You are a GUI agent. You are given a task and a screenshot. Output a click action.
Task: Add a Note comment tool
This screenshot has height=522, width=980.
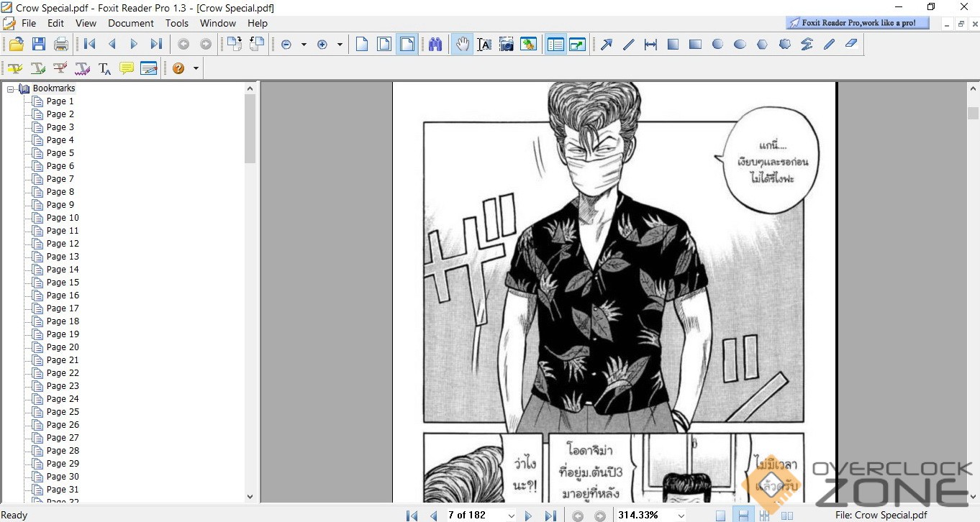[127, 68]
